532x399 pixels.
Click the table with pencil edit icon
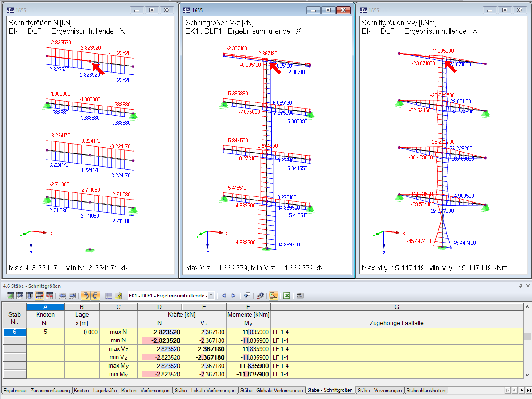point(118,295)
